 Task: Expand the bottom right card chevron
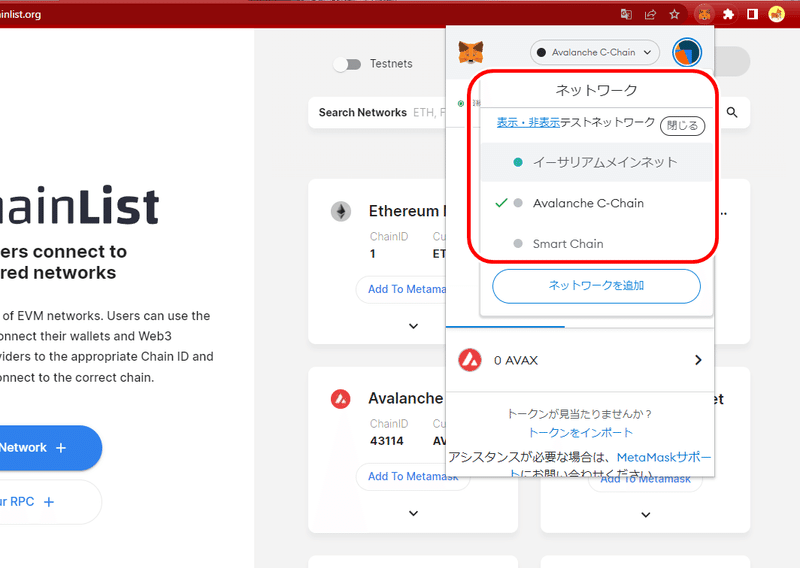click(646, 515)
